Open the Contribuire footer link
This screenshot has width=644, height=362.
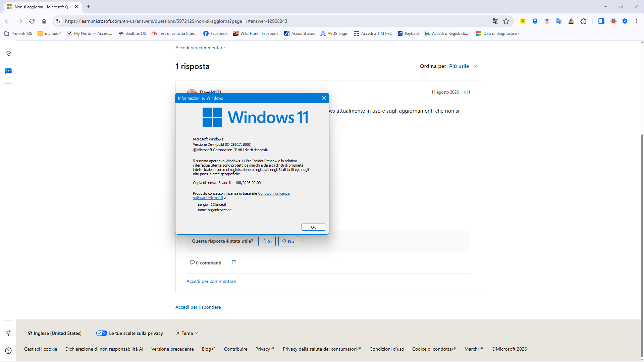click(x=236, y=349)
